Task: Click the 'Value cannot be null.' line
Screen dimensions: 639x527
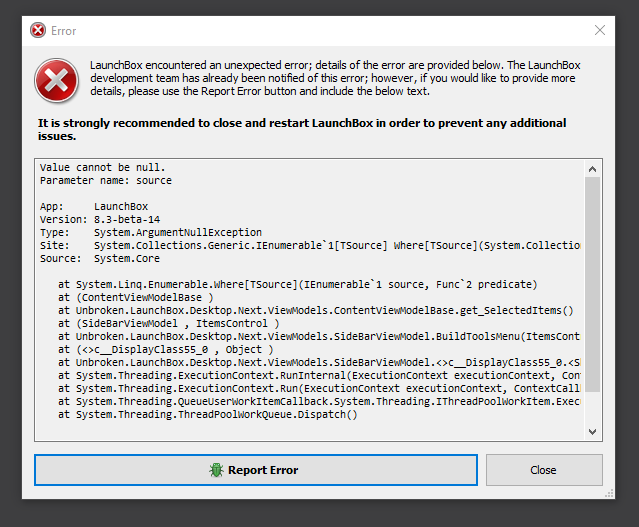Action: 102,167
